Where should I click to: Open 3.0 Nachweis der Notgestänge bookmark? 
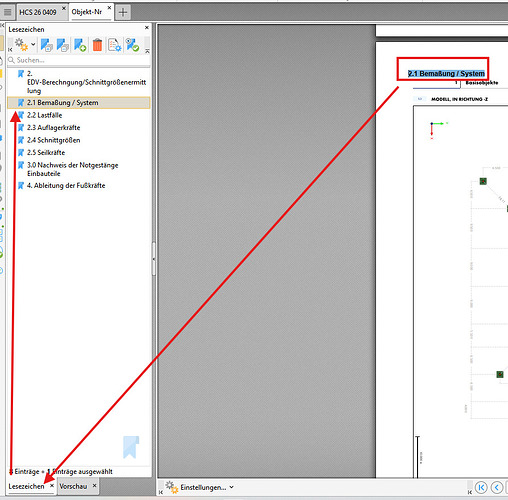[x=72, y=169]
